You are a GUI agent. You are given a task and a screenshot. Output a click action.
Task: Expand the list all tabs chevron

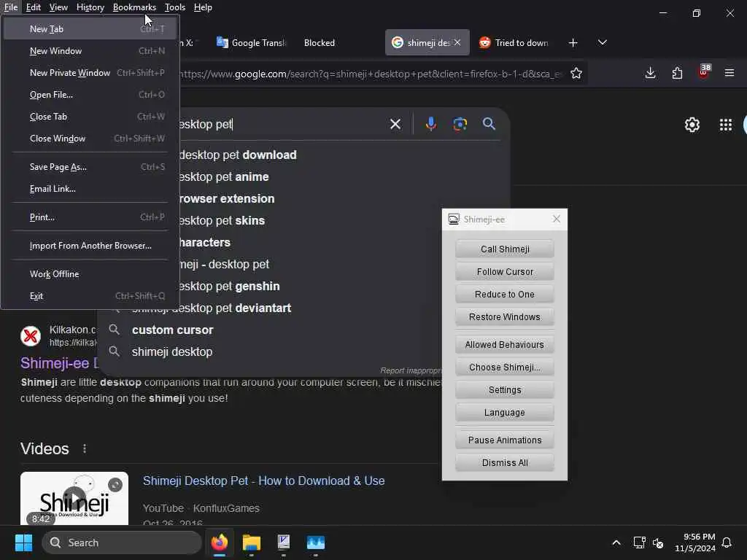point(602,42)
